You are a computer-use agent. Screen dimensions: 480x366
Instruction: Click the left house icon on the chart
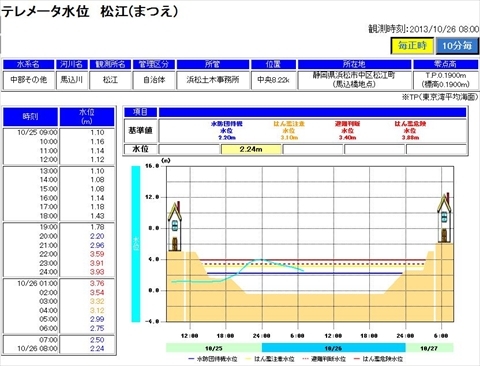click(x=175, y=226)
